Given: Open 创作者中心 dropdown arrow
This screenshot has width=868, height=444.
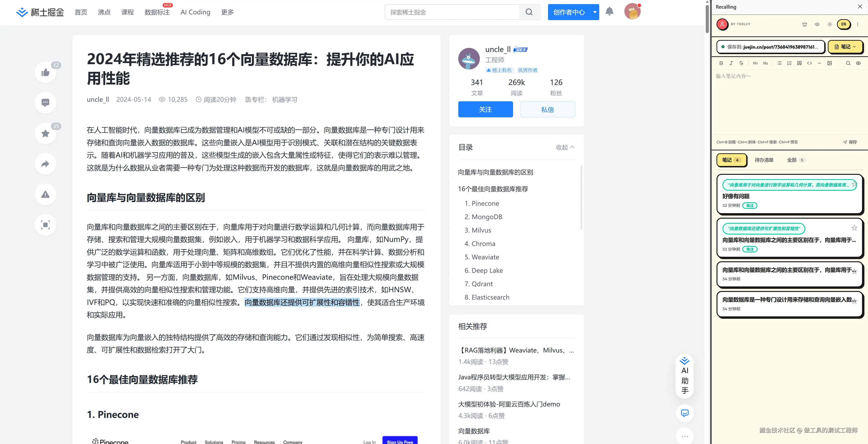Looking at the screenshot, I should point(595,12).
